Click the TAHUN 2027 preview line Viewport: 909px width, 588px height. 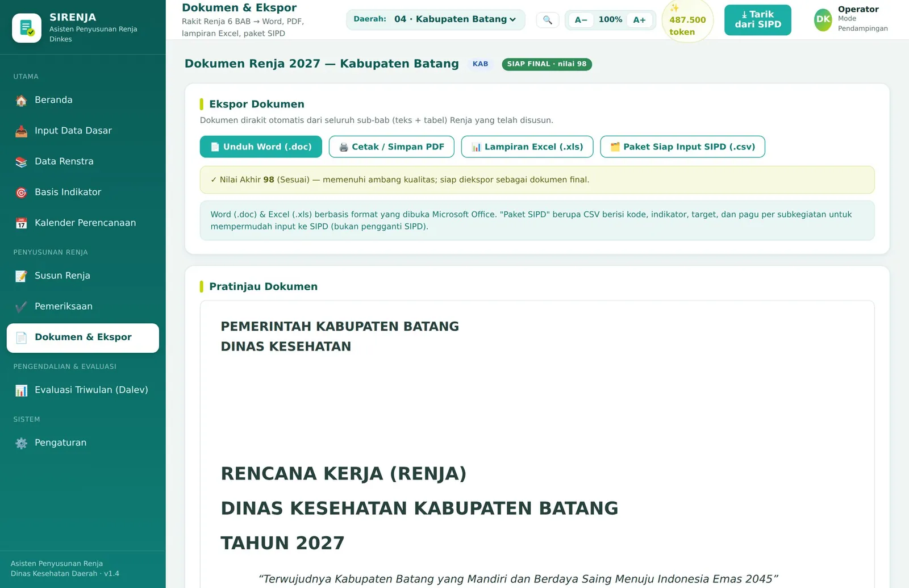point(282,543)
